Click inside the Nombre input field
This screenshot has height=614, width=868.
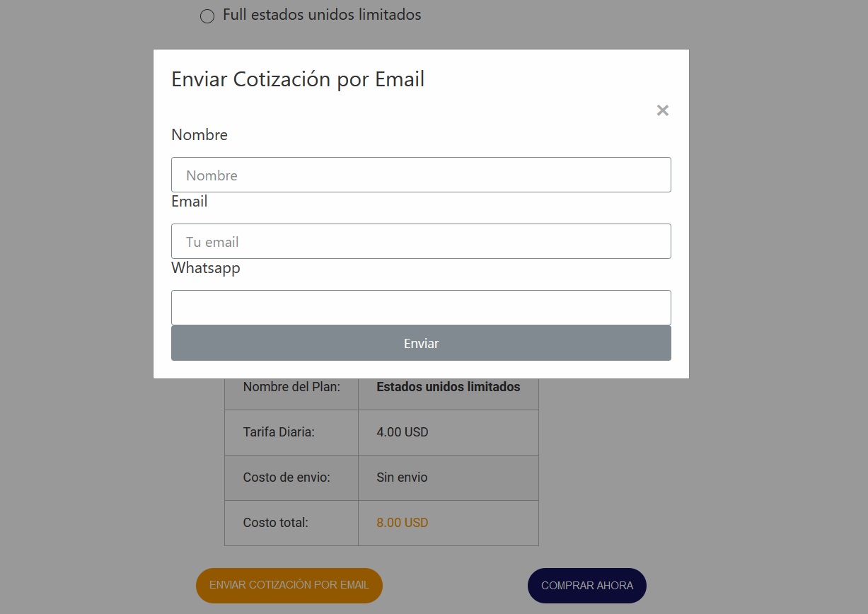(421, 175)
